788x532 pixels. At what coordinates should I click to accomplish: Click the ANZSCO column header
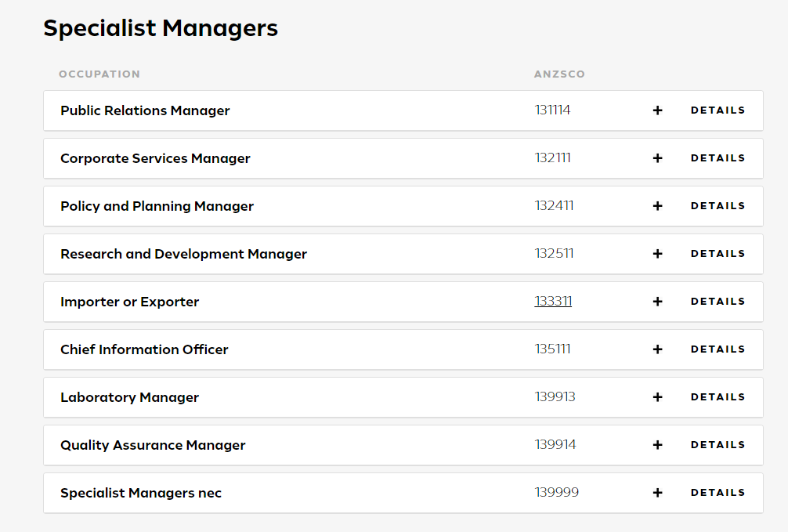(x=559, y=74)
